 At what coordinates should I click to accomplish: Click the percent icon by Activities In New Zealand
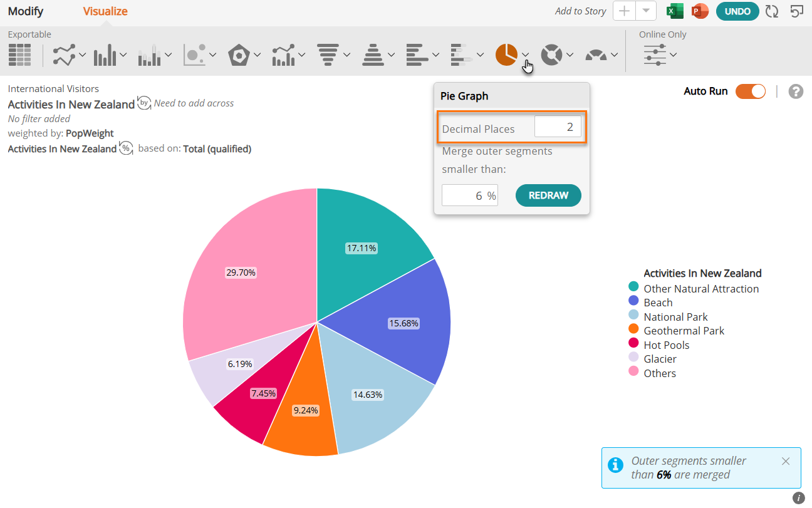click(x=126, y=148)
